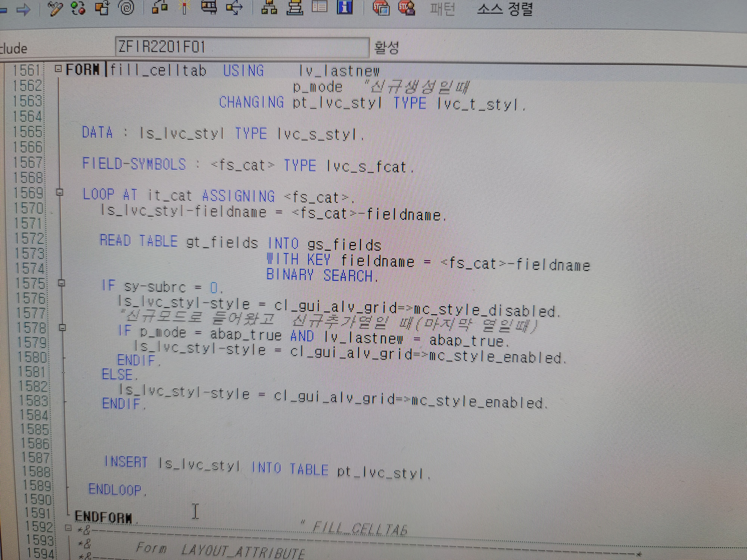The image size is (747, 560).
Task: Set an external breakpoint with the user stop icon
Action: coord(407,7)
